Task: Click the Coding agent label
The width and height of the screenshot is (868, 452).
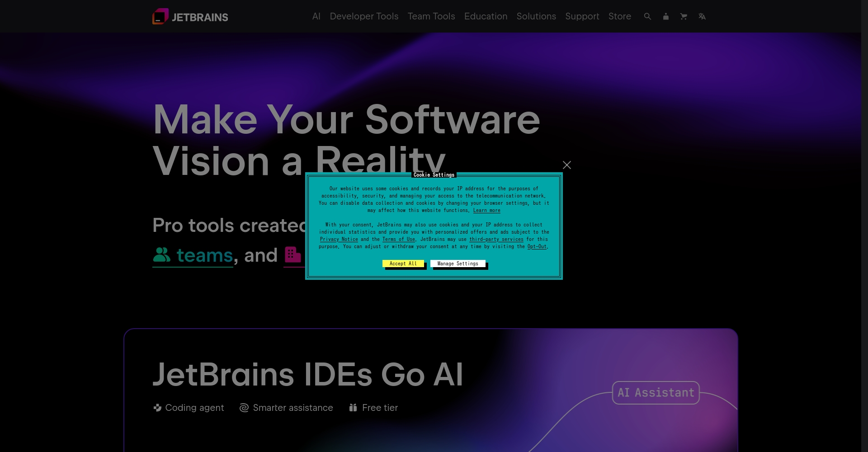Action: 194,408
